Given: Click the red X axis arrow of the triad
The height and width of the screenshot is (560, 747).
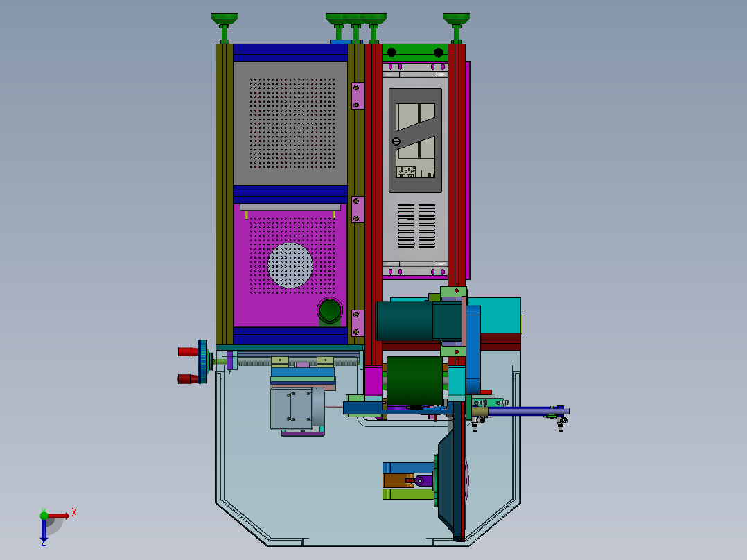Looking at the screenshot, I should click(x=58, y=516).
